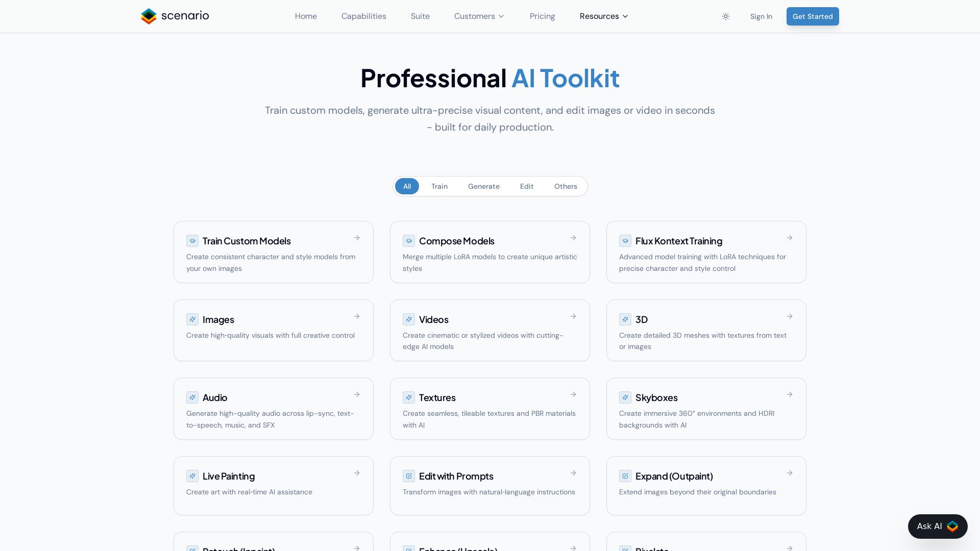Open the Ask AI chat widget

pyautogui.click(x=937, y=526)
